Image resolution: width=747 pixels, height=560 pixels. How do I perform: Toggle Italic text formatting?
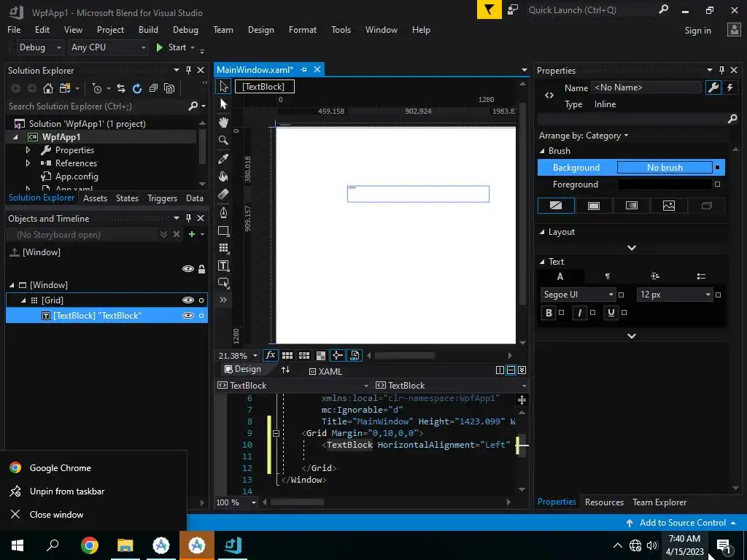(x=580, y=313)
